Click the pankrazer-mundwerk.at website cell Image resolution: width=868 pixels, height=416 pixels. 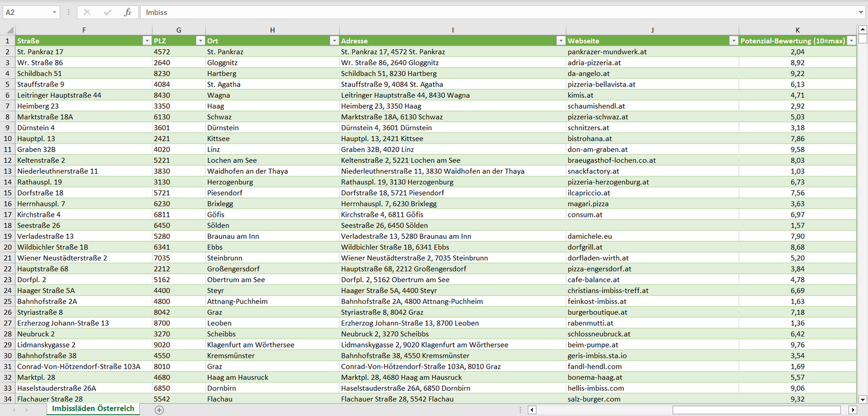(x=607, y=52)
